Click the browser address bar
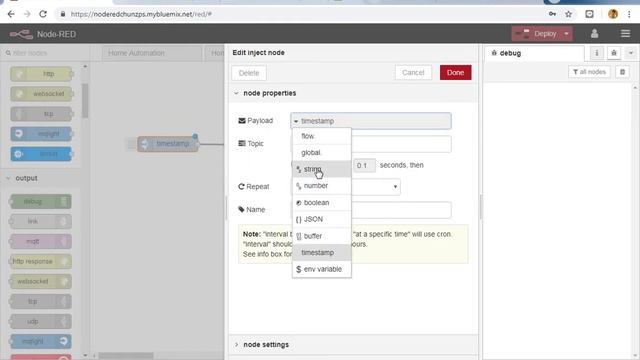The height and width of the screenshot is (360, 640). [x=302, y=14]
